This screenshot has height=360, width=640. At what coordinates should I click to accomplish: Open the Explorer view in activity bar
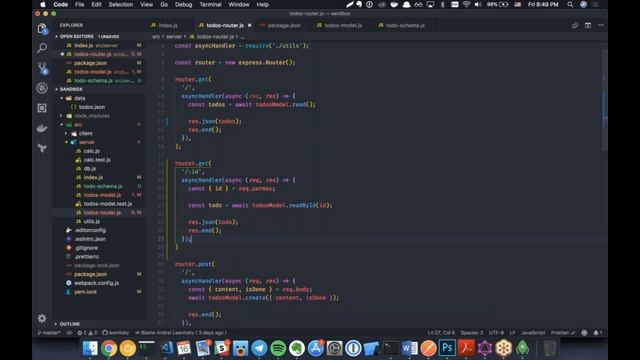(42, 29)
